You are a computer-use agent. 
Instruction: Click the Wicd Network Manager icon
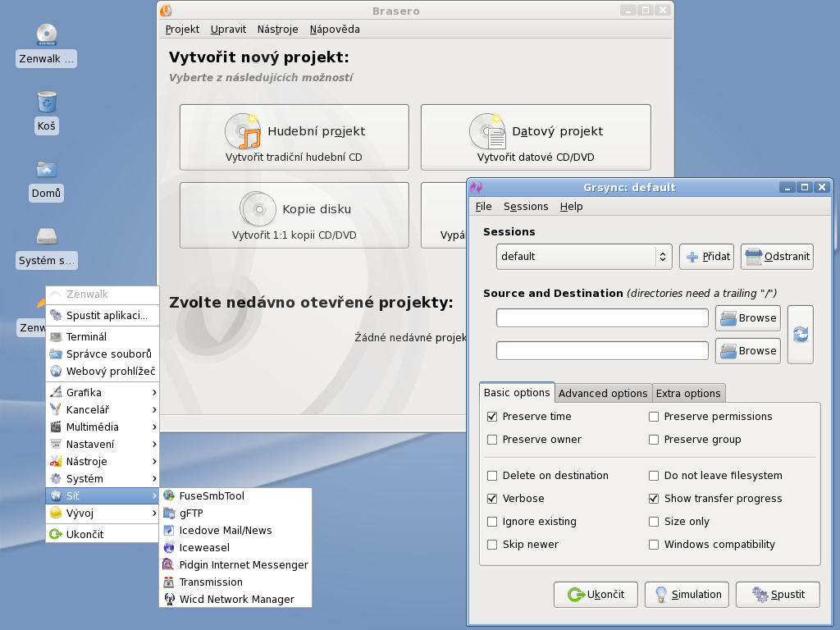(x=169, y=599)
